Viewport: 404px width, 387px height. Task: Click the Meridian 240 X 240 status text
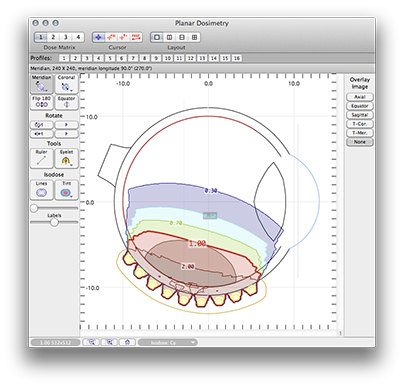91,68
